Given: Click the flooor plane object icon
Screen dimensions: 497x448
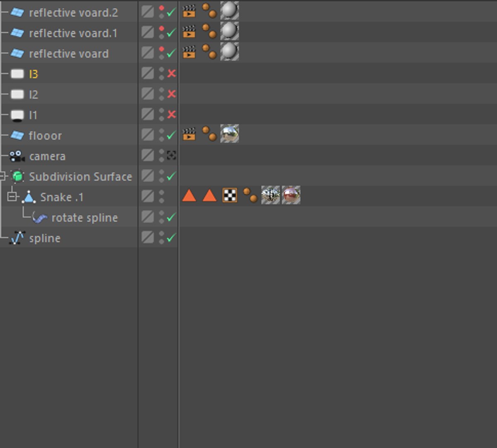Looking at the screenshot, I should (x=17, y=136).
